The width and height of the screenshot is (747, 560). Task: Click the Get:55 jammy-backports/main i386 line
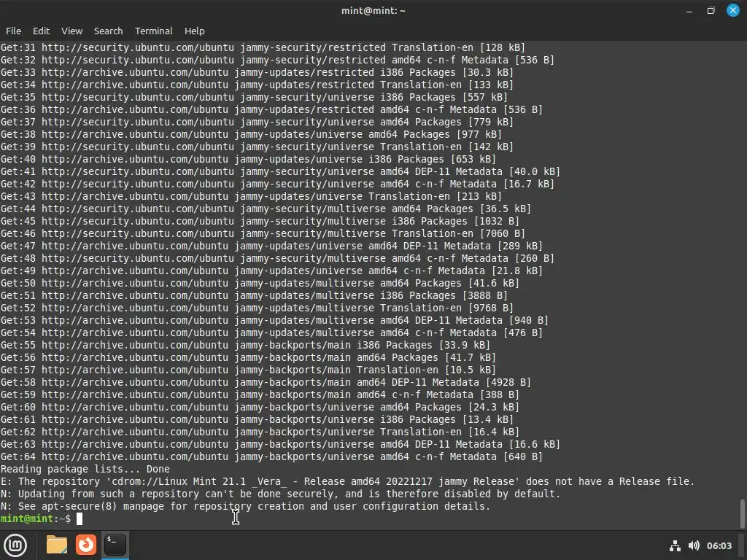point(245,345)
